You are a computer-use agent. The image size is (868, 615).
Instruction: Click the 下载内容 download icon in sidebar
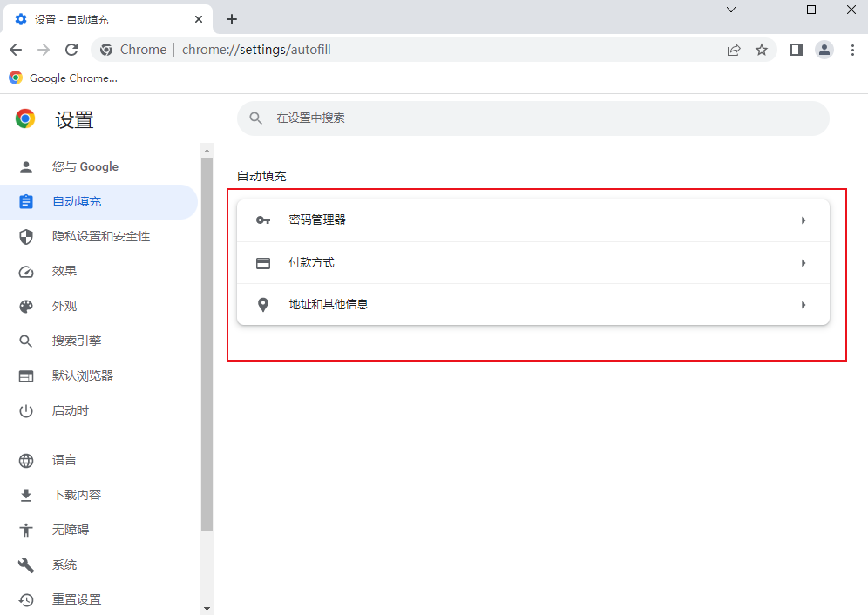pyautogui.click(x=25, y=495)
